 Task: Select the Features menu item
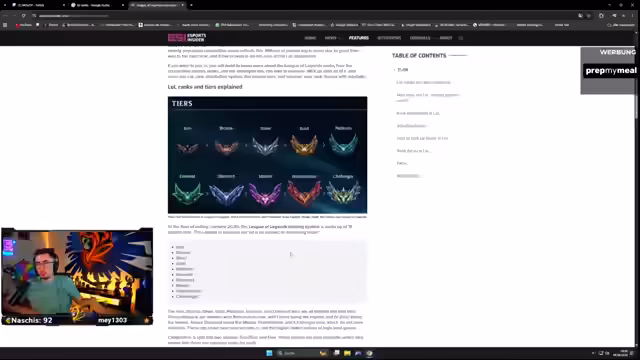358,38
